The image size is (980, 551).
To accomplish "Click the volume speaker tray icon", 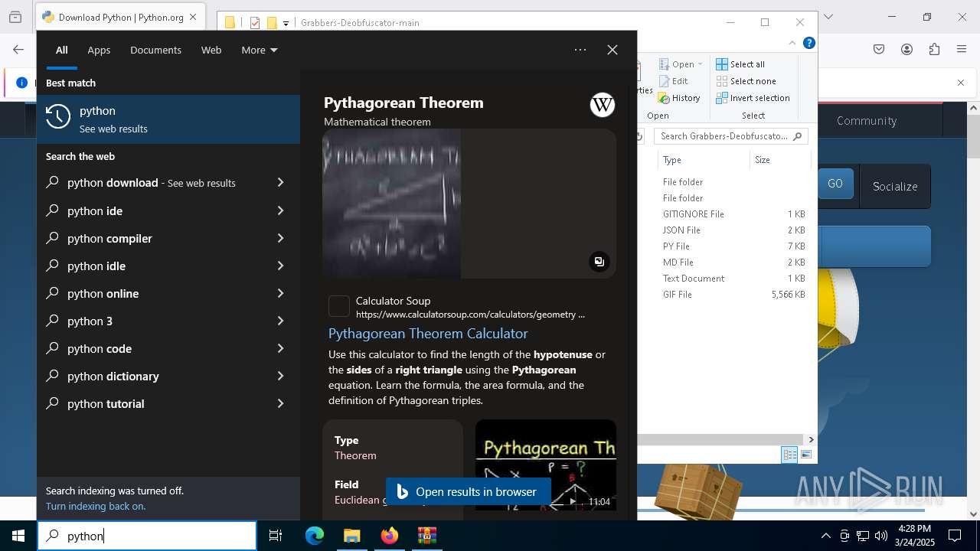I will (x=881, y=536).
